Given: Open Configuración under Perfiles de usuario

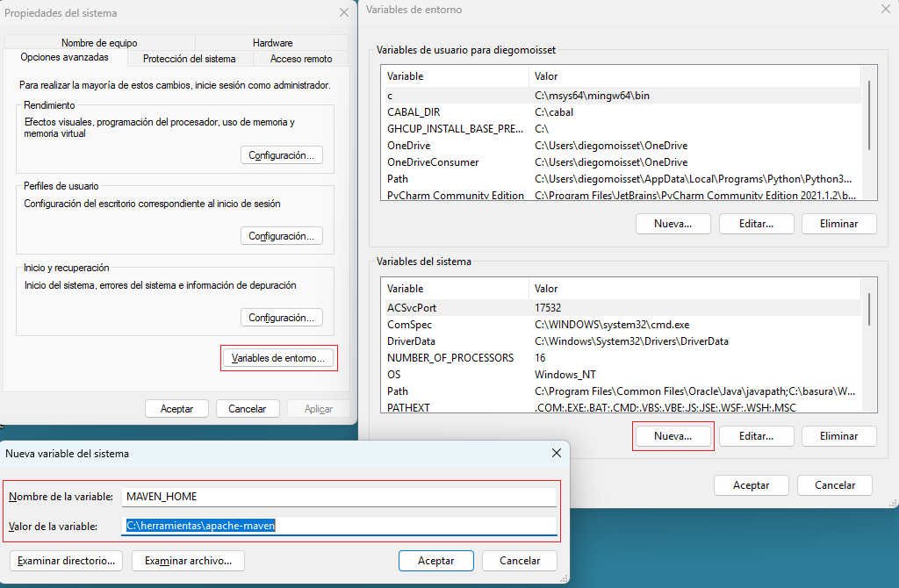Looking at the screenshot, I should click(281, 236).
